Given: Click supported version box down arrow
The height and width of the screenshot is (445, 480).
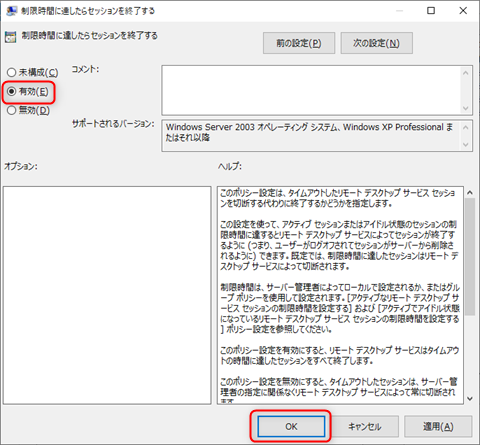Looking at the screenshot, I should [x=466, y=145].
